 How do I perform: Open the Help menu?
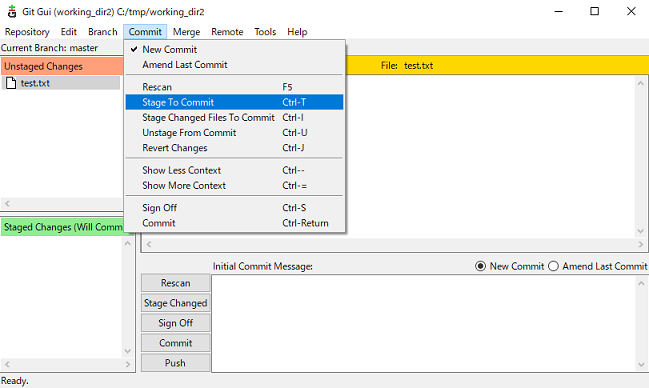coord(297,32)
